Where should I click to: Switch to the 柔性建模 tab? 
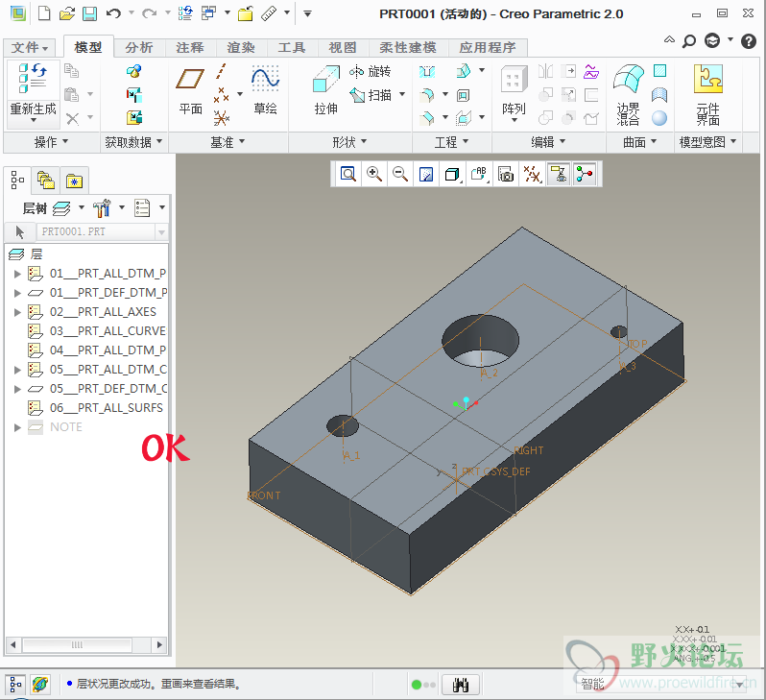click(408, 47)
